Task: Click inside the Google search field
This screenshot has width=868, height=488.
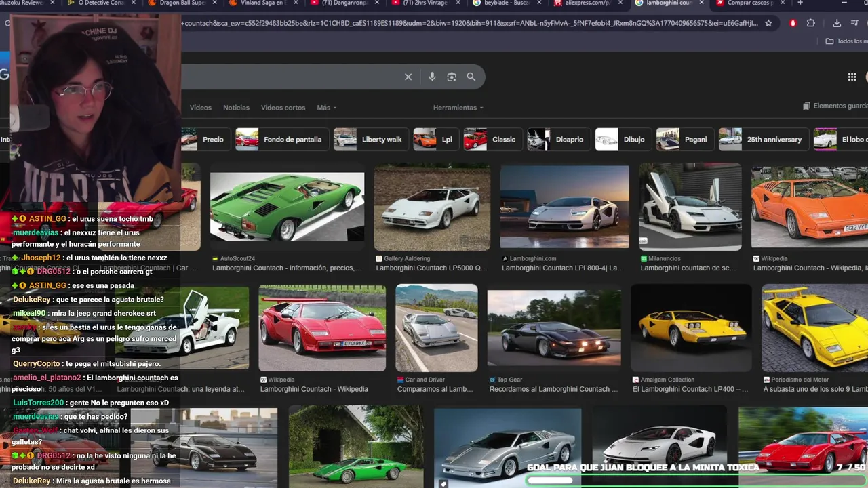Action: click(x=292, y=77)
